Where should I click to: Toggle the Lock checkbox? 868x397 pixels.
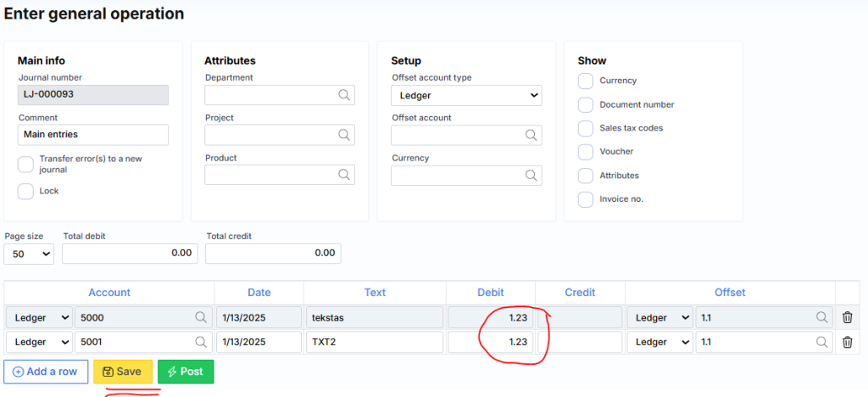point(25,191)
